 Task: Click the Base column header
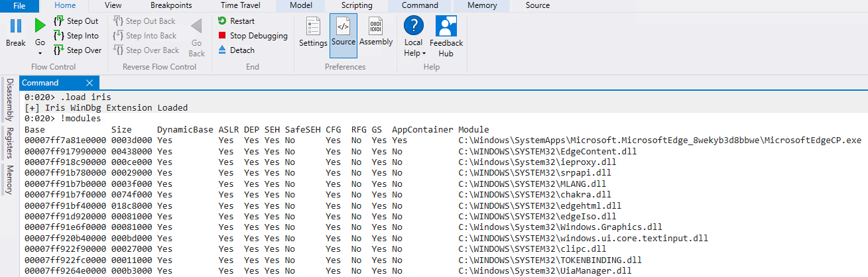click(x=34, y=129)
